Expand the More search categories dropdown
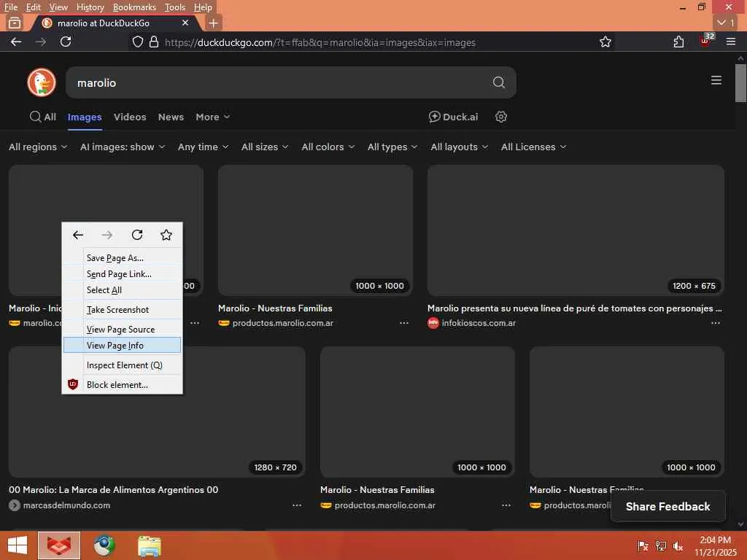This screenshot has width=747, height=560. point(212,117)
